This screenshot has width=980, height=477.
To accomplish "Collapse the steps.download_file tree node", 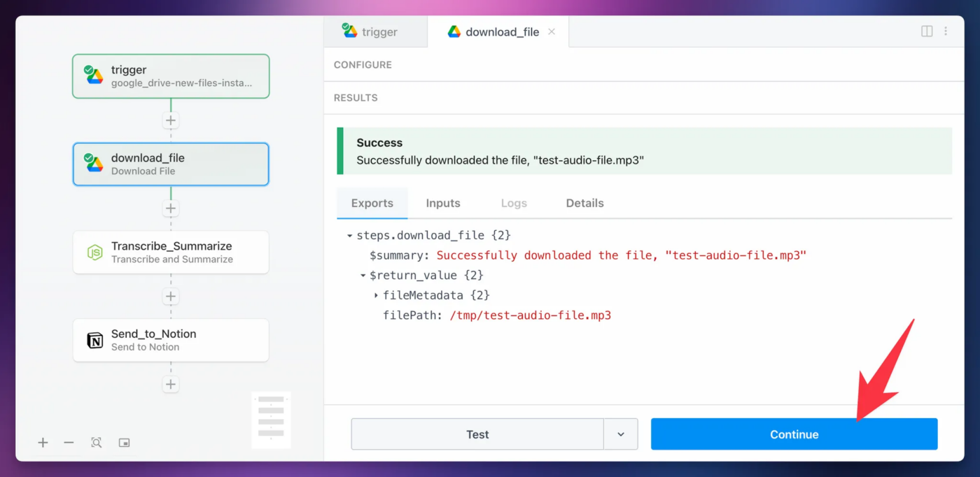I will 349,236.
